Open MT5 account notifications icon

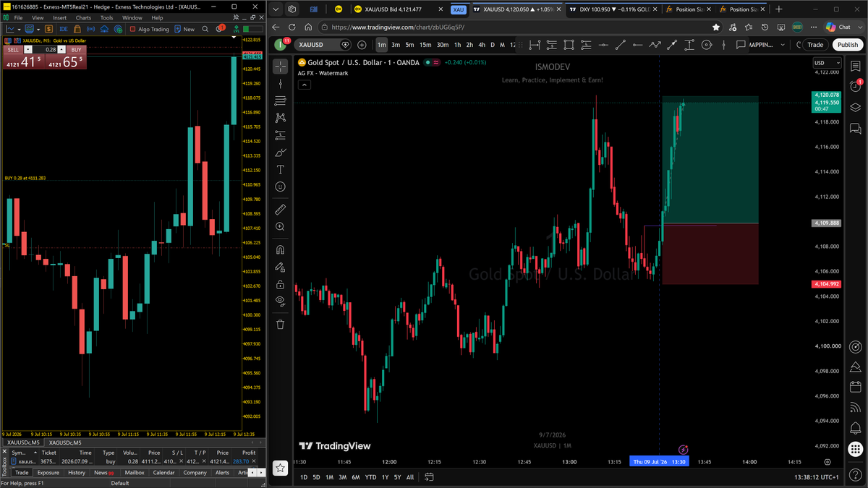point(219,28)
